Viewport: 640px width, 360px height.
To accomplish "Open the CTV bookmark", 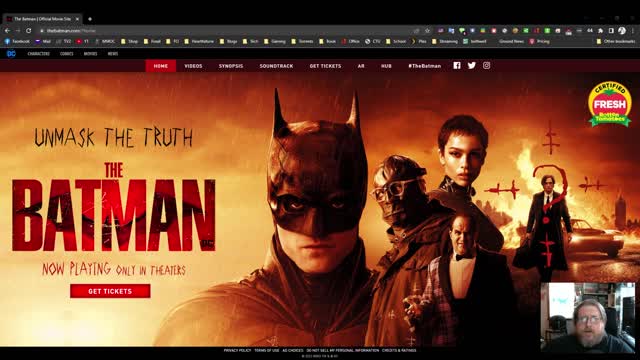I will [x=373, y=41].
